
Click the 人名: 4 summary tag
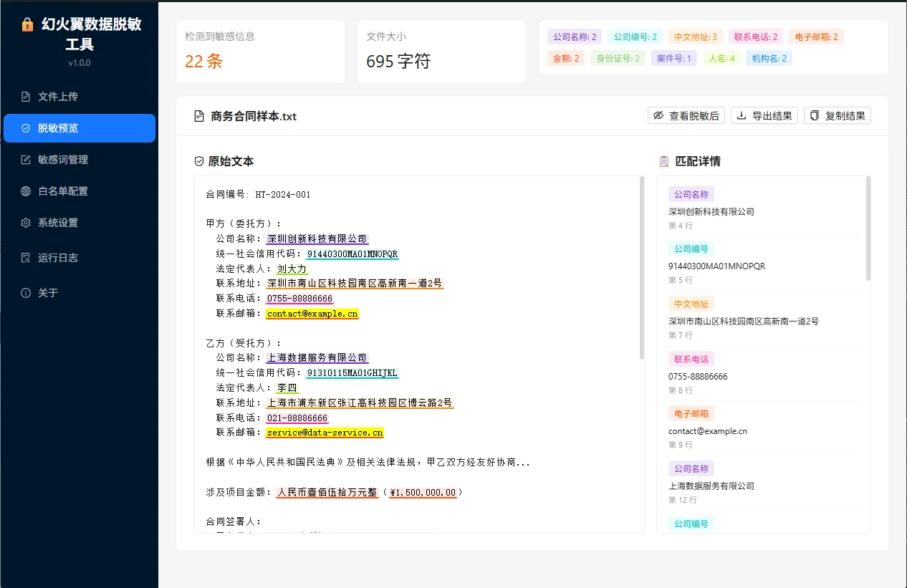tap(721, 58)
